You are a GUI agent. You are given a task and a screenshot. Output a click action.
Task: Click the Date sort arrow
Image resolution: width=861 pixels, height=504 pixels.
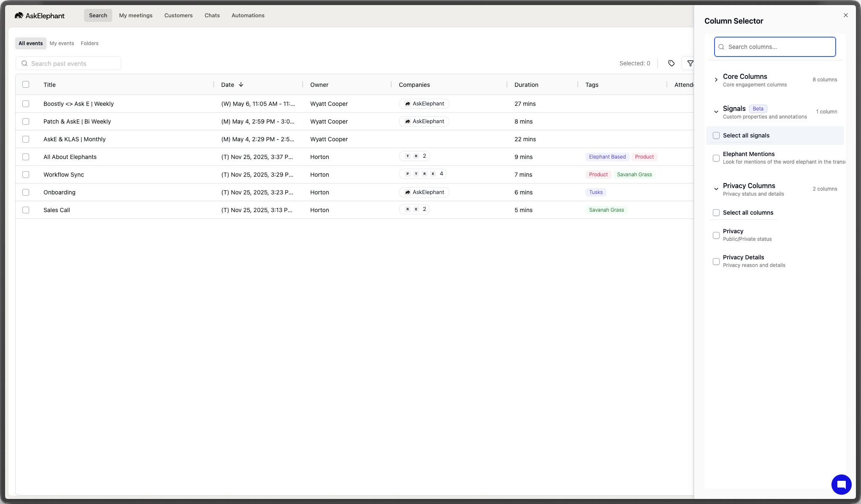[241, 84]
